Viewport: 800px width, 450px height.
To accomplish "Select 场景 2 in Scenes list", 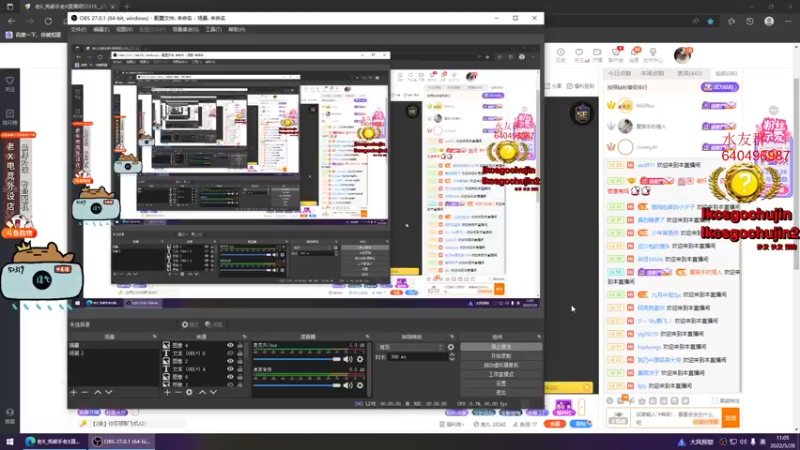I will pyautogui.click(x=113, y=353).
